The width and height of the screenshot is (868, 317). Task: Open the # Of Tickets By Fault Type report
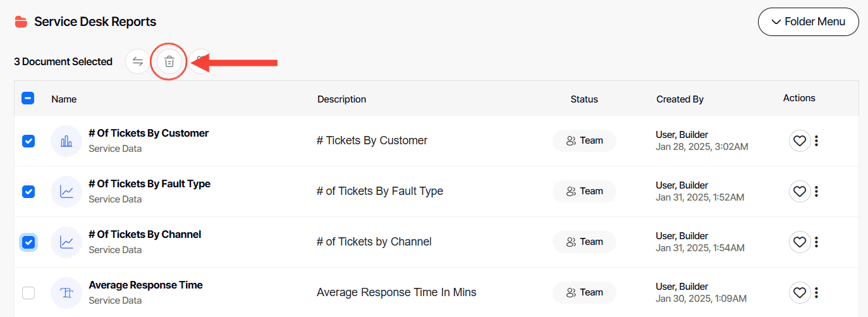(149, 184)
